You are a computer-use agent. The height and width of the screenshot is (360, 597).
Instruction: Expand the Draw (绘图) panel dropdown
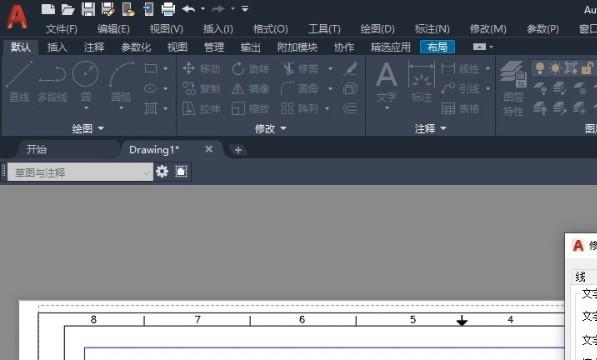pos(88,129)
